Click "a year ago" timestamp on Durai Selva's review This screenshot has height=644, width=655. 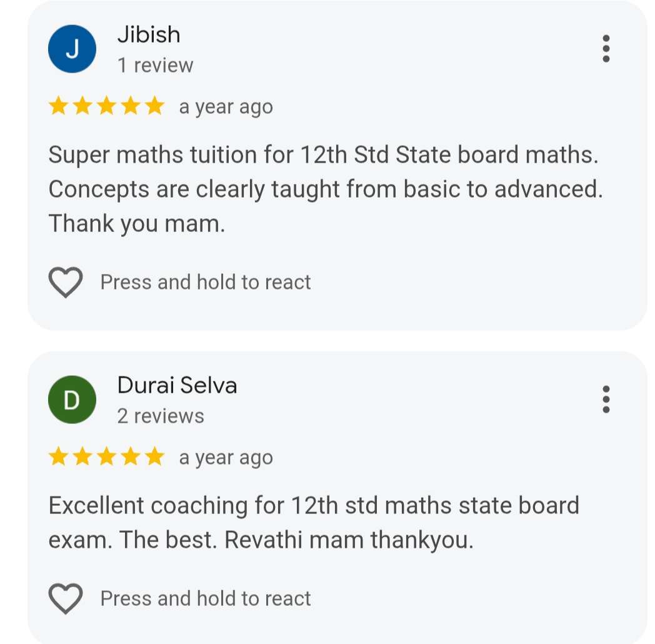click(x=226, y=458)
